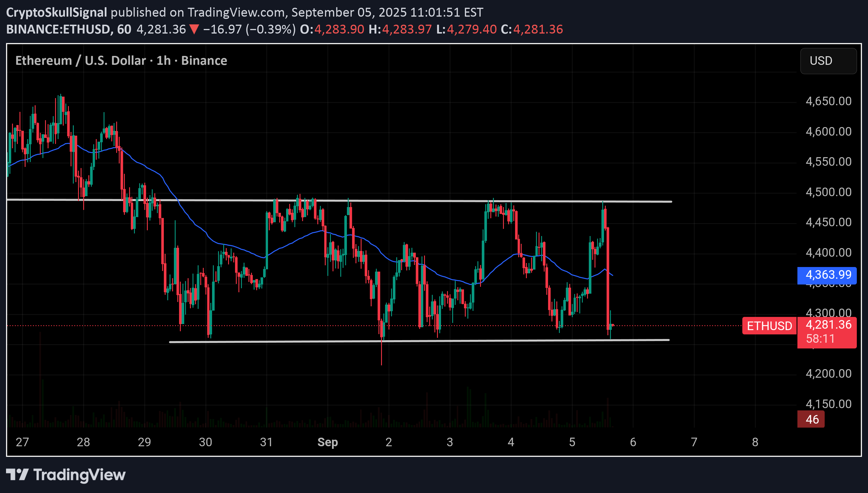The height and width of the screenshot is (493, 868).
Task: Click the blue 4,363.99 moving average label
Action: pyautogui.click(x=827, y=275)
